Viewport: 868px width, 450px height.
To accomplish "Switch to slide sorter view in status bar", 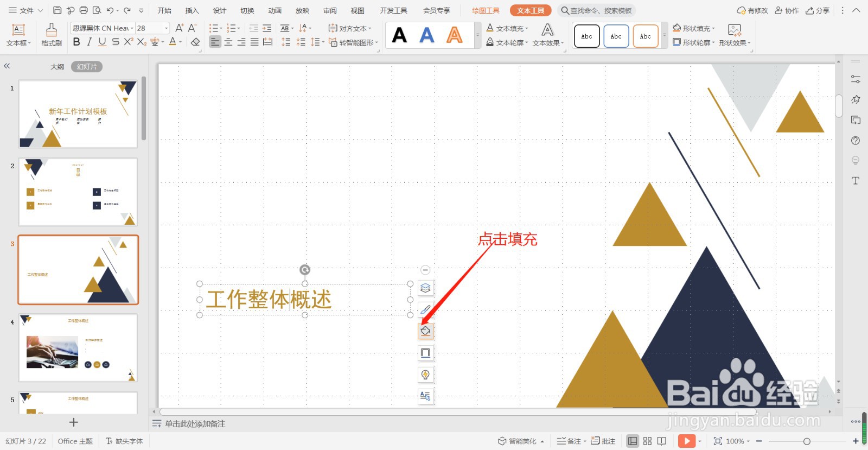I will [x=647, y=441].
